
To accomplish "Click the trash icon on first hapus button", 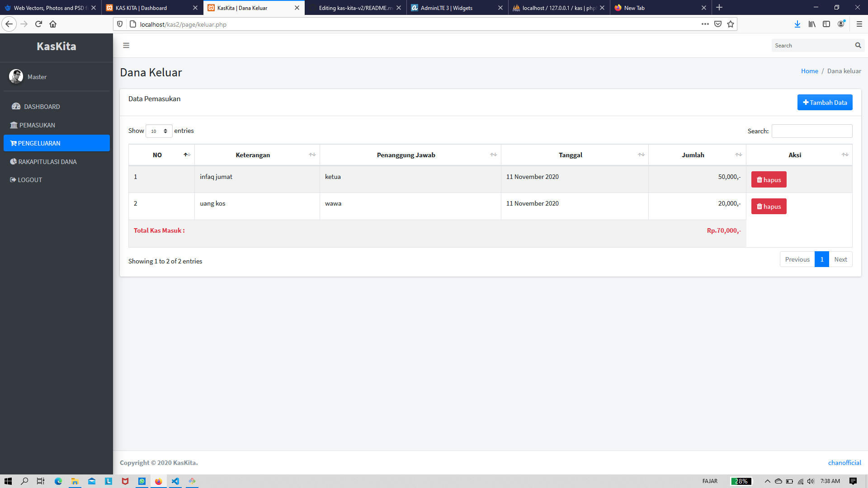I will 760,179.
